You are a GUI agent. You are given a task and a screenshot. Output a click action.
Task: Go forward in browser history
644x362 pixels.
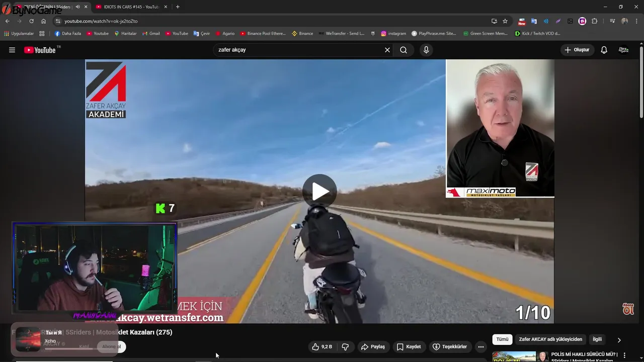click(x=20, y=21)
